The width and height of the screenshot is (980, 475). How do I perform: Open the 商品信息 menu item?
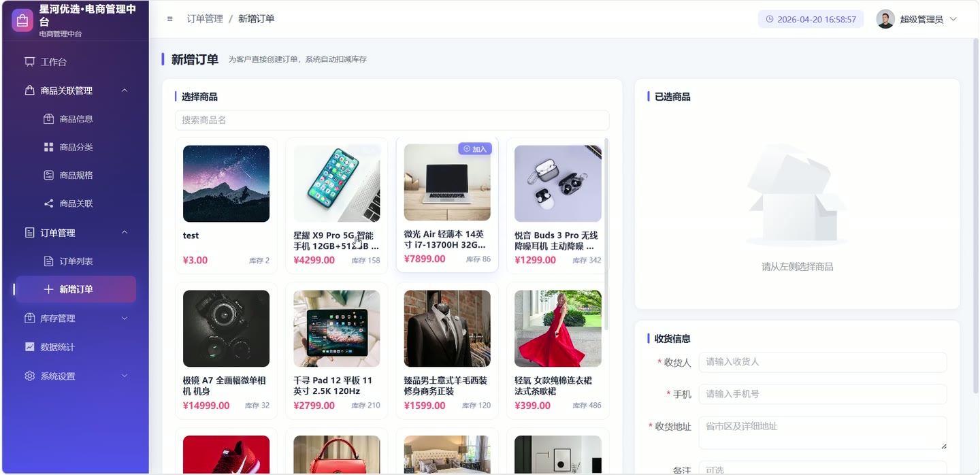(76, 118)
